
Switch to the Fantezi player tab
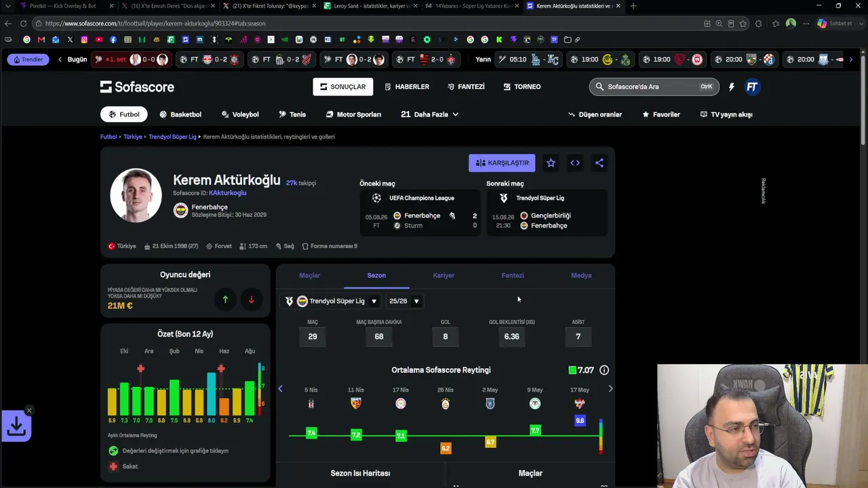513,275
